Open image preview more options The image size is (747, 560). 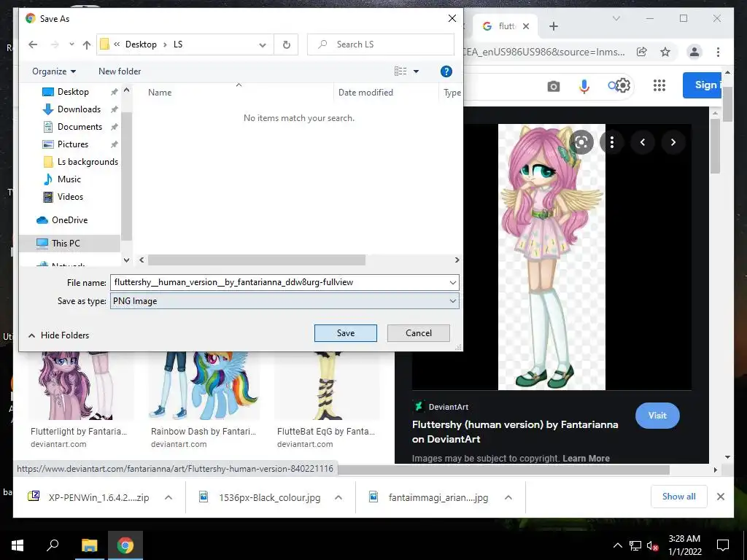[x=612, y=142]
